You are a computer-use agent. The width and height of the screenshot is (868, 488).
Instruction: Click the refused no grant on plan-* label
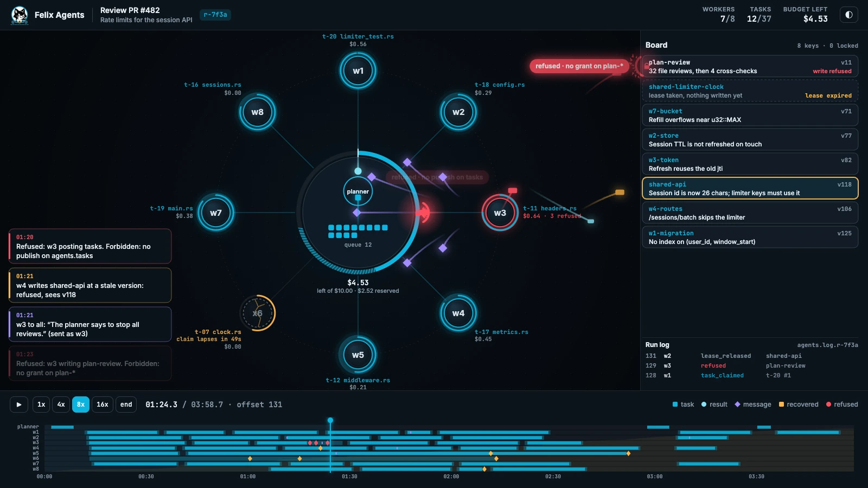pyautogui.click(x=579, y=66)
